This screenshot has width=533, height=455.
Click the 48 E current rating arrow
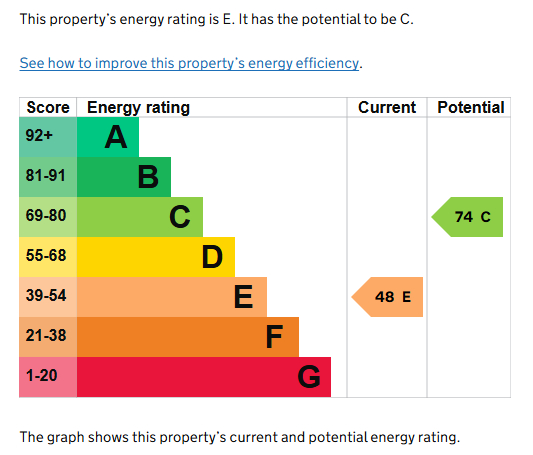(x=387, y=297)
